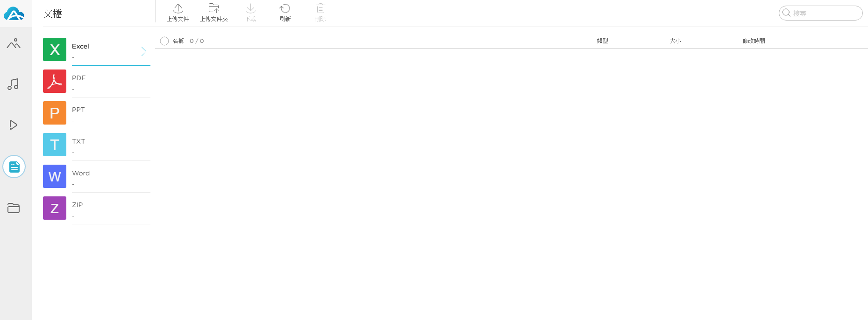Select the ZIP document category
868x320 pixels.
(97, 209)
